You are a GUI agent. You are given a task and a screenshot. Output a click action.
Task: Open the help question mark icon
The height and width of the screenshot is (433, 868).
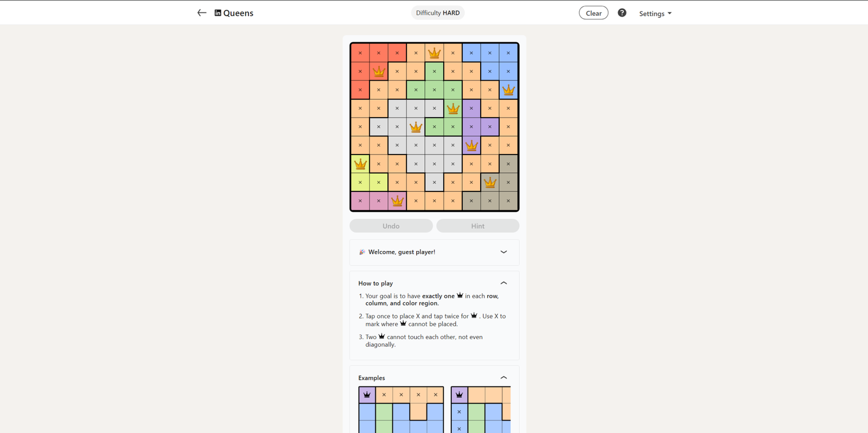(x=622, y=13)
